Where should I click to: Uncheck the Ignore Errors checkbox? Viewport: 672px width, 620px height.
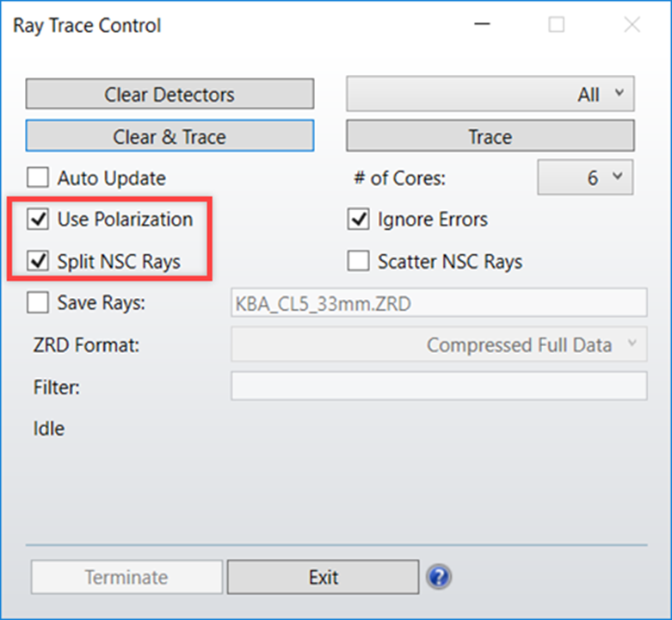click(x=358, y=220)
